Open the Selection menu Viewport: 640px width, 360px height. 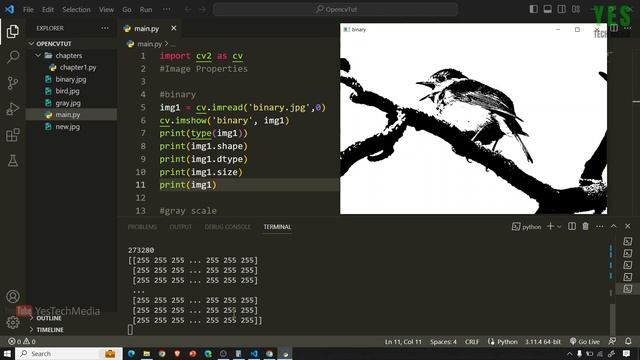[76, 9]
